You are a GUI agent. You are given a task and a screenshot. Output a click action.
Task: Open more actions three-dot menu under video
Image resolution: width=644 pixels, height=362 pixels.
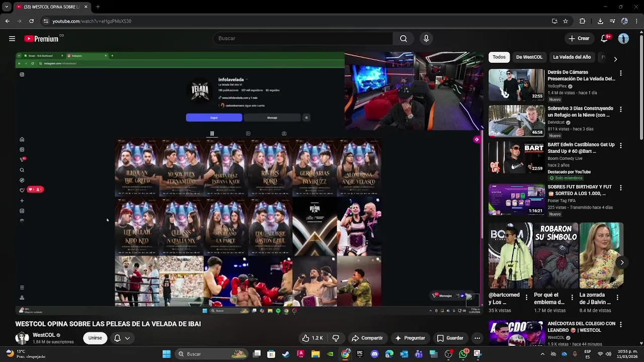coord(477,338)
